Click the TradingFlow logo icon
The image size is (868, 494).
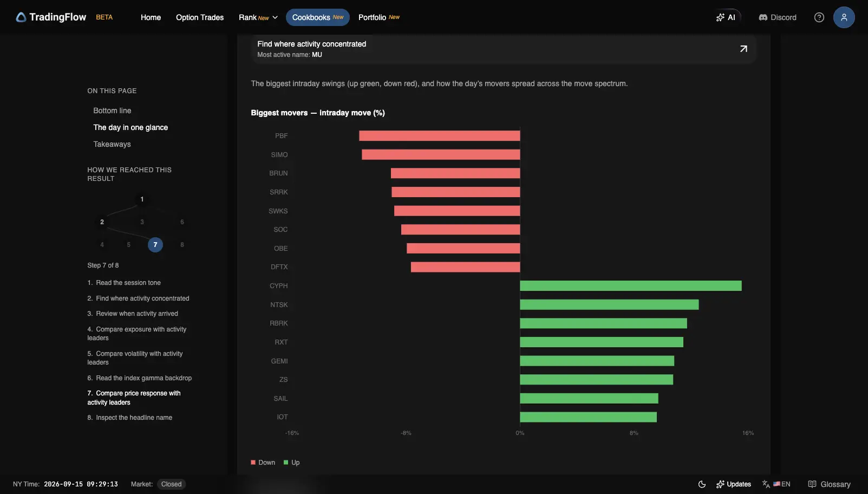pos(21,17)
